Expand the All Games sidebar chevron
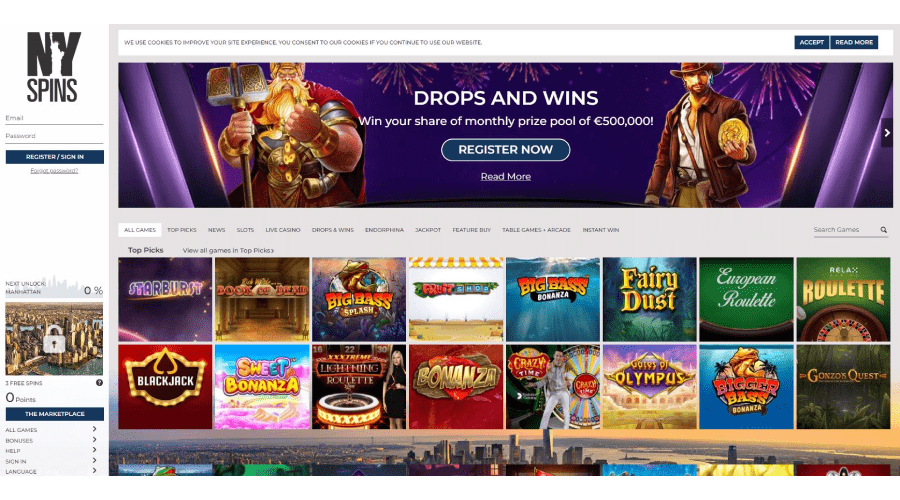 tap(94, 429)
